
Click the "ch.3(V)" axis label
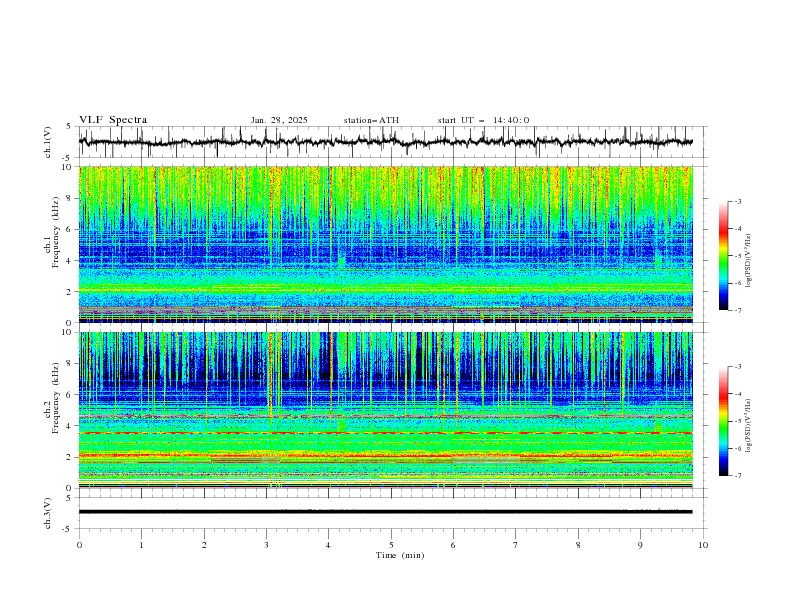pyautogui.click(x=48, y=513)
